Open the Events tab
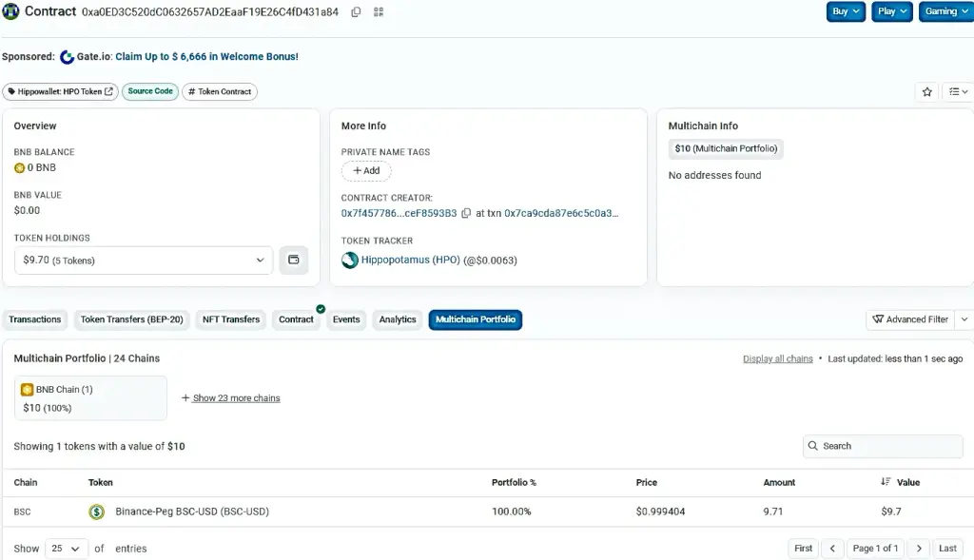The width and height of the screenshot is (974, 560). (x=346, y=319)
